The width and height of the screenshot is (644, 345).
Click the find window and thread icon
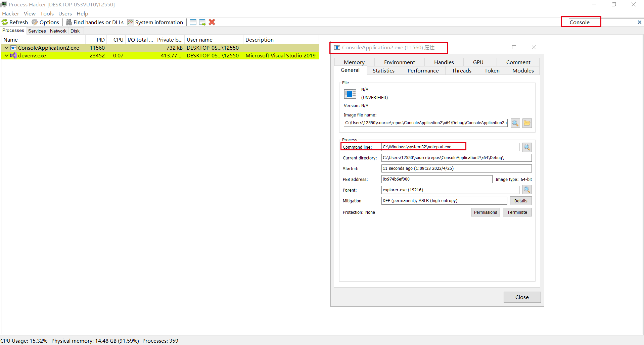(x=202, y=22)
